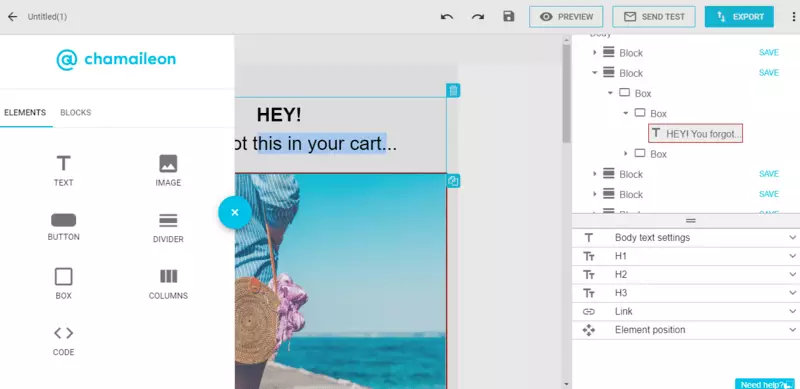Click the beach photo in the email
This screenshot has width=800, height=389.
point(340,281)
